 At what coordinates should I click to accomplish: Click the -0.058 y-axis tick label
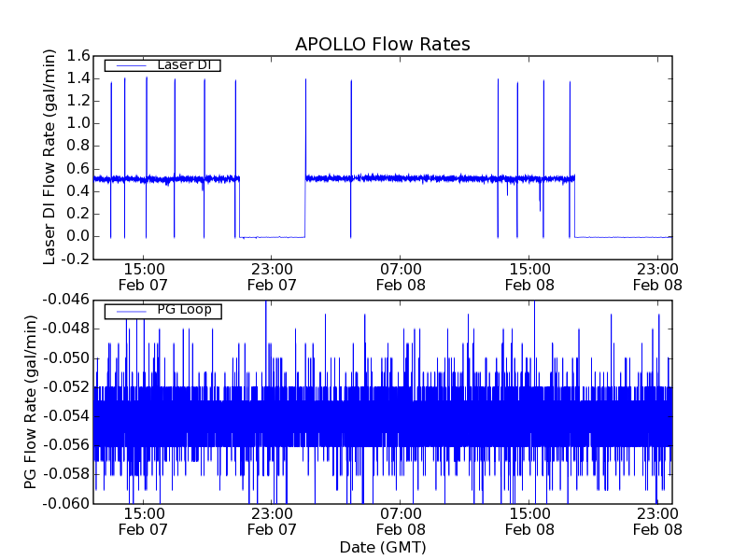pos(66,474)
